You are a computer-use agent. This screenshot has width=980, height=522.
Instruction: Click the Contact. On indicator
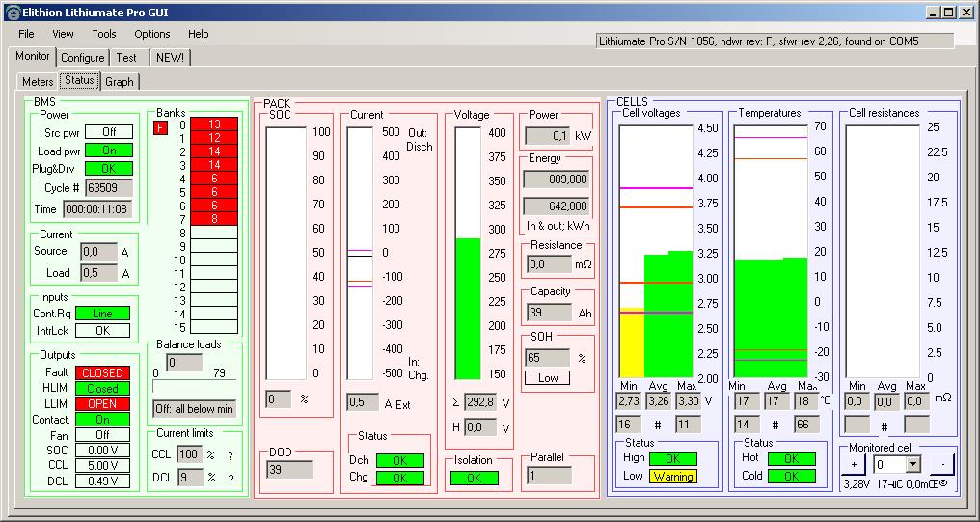pyautogui.click(x=102, y=420)
